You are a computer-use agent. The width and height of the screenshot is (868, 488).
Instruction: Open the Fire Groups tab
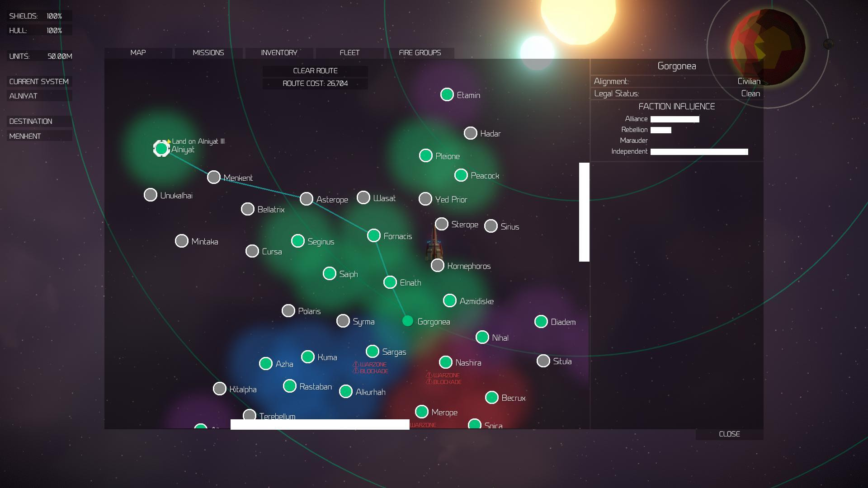click(420, 53)
